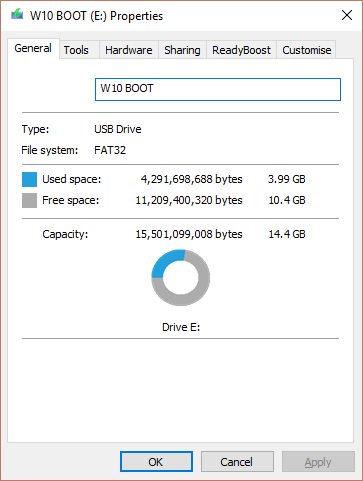Click the W10 BOOT volume label field
The height and width of the screenshot is (481, 363).
click(x=218, y=89)
